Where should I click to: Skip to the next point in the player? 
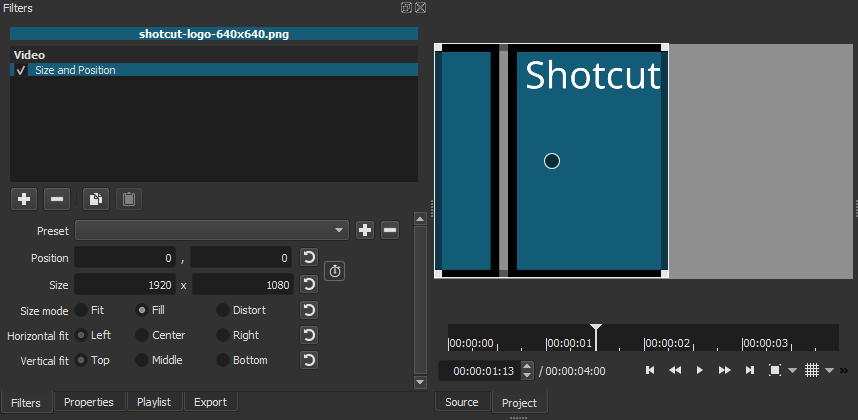click(750, 370)
